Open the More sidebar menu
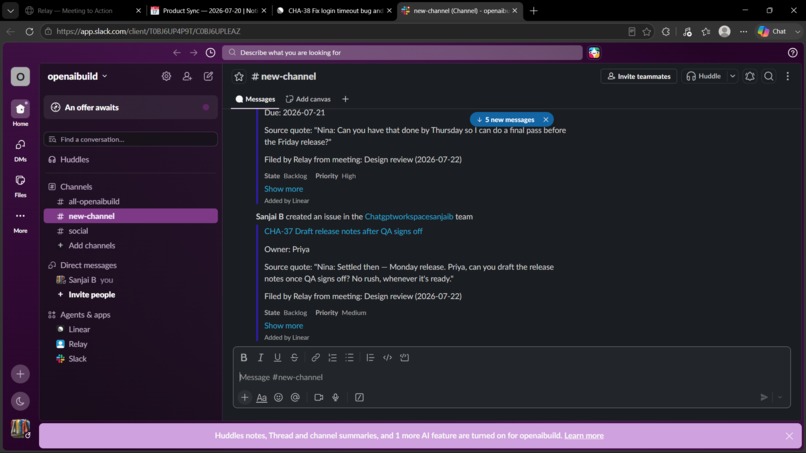Image resolution: width=806 pixels, height=453 pixels. [20, 216]
